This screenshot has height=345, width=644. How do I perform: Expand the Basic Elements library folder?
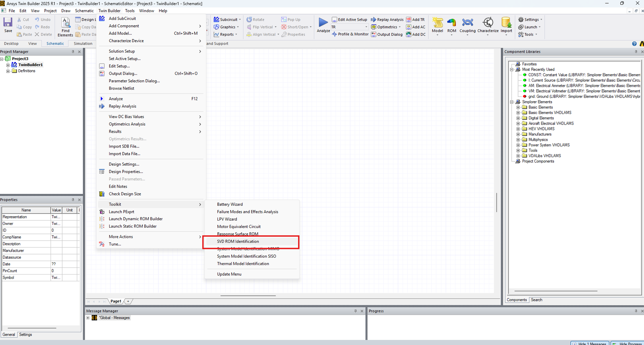tap(518, 108)
